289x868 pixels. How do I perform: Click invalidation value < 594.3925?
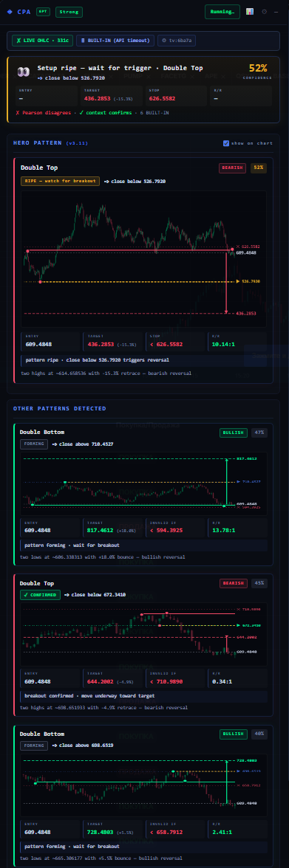165,530
